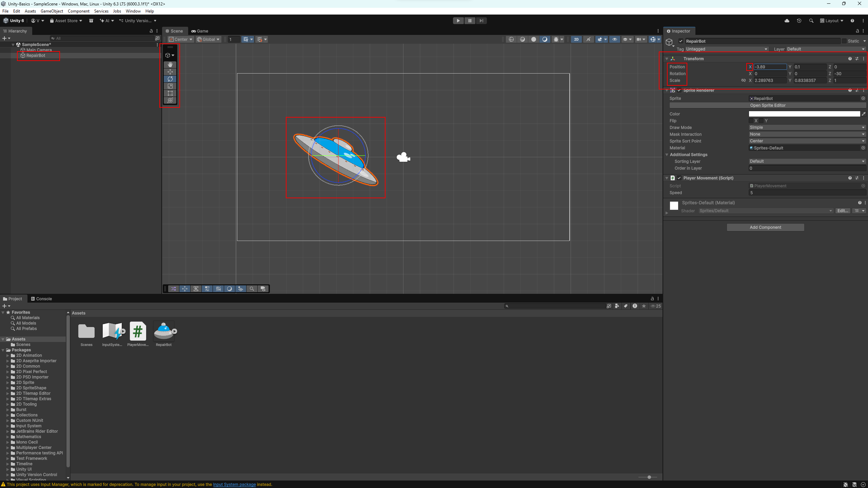Viewport: 868px width, 488px height.
Task: Open the Undo History icon
Action: click(799, 21)
